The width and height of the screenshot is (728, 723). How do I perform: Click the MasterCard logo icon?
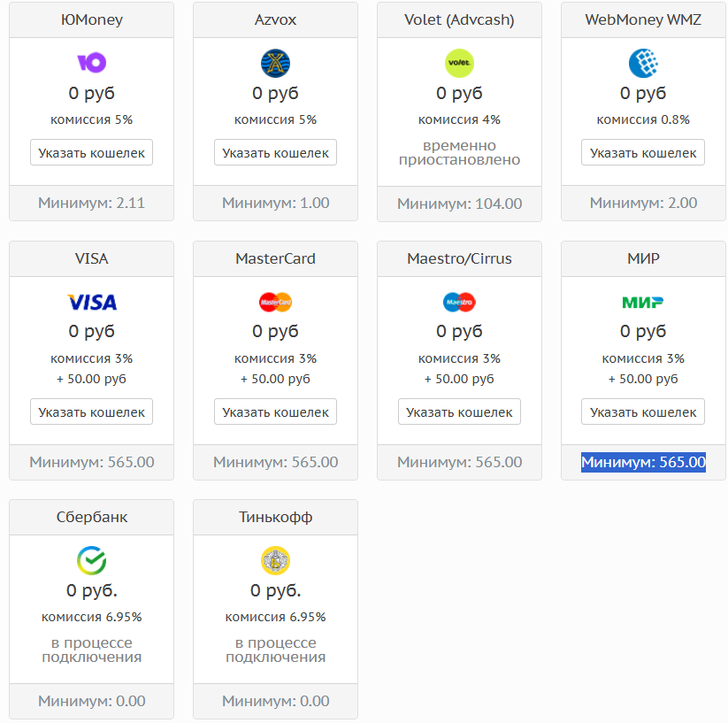pyautogui.click(x=275, y=302)
